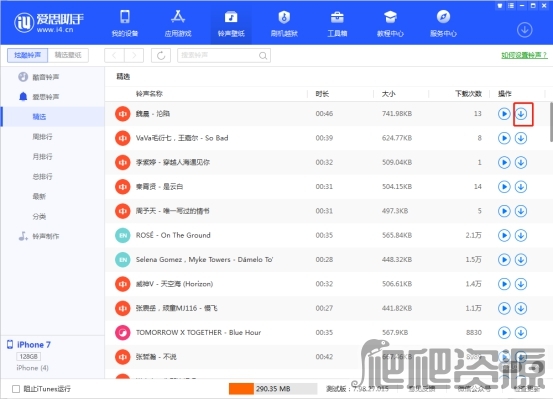Download the 509.04KB ringtone
The height and width of the screenshot is (400, 553).
[x=521, y=162]
